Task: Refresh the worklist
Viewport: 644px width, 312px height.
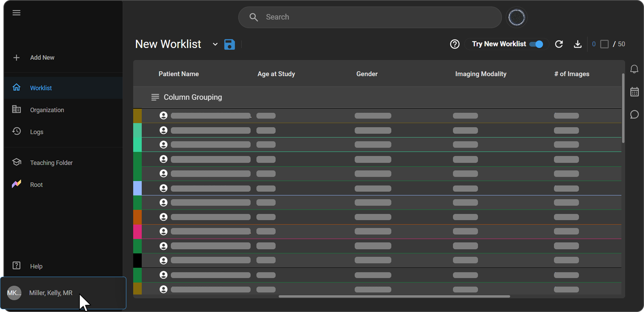Action: point(559,44)
